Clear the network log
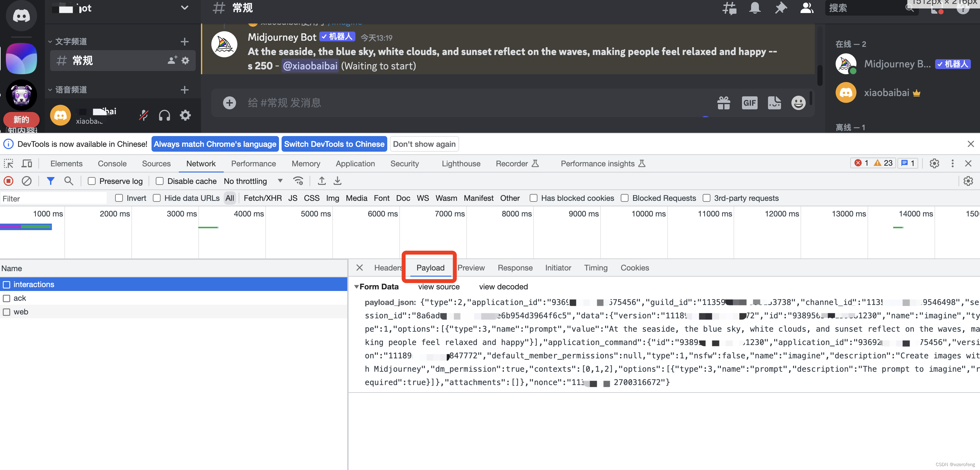 pyautogui.click(x=26, y=181)
